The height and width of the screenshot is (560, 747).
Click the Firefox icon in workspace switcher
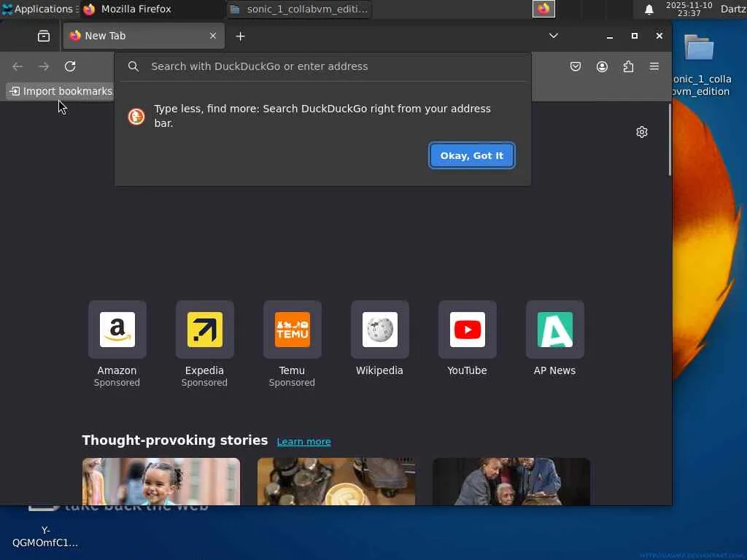[543, 9]
